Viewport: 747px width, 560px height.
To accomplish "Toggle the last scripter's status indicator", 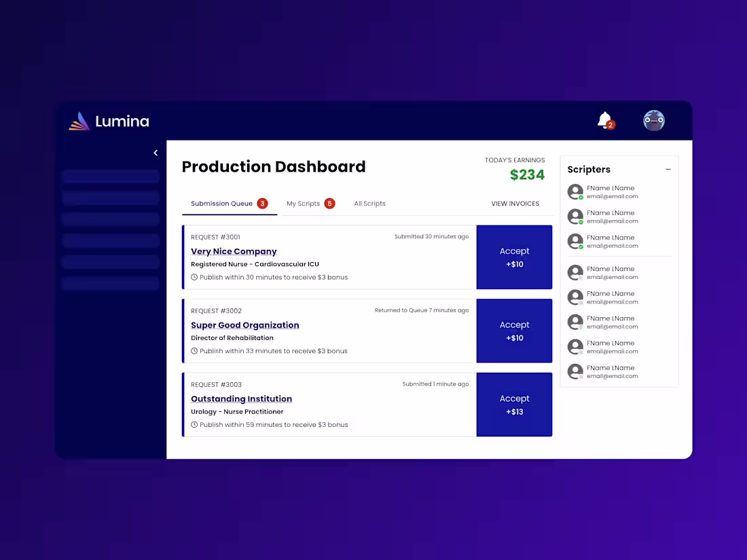I will (581, 377).
